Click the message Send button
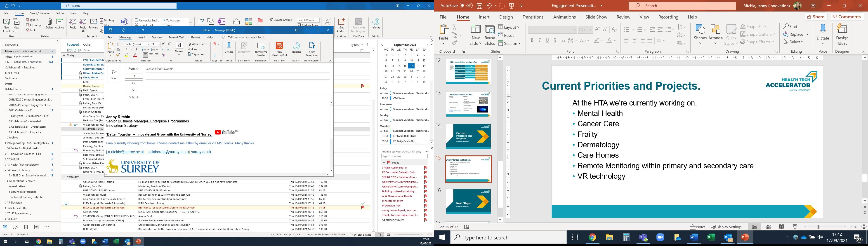Image resolution: width=868 pixels, height=246 pixels. pyautogui.click(x=114, y=74)
